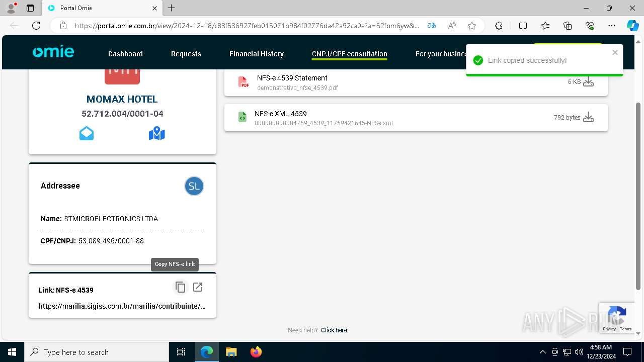
Task: Open Task View from taskbar
Action: [181, 352]
